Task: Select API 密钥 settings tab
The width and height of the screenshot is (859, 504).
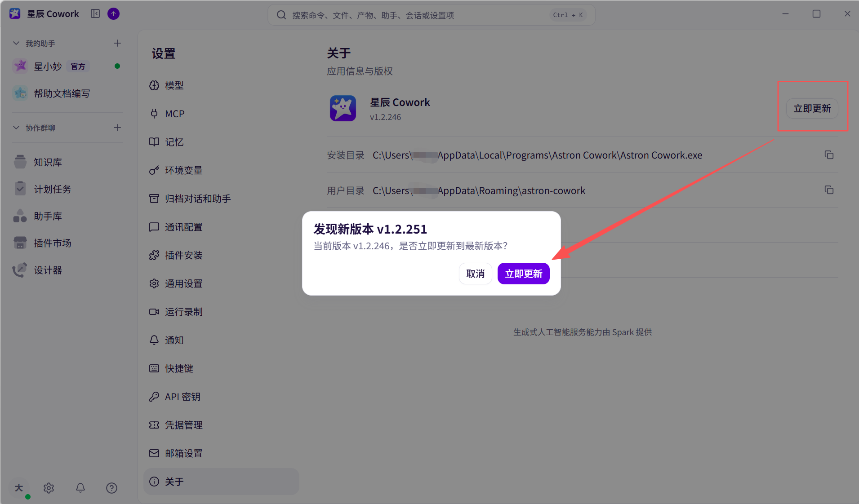Action: [221, 397]
